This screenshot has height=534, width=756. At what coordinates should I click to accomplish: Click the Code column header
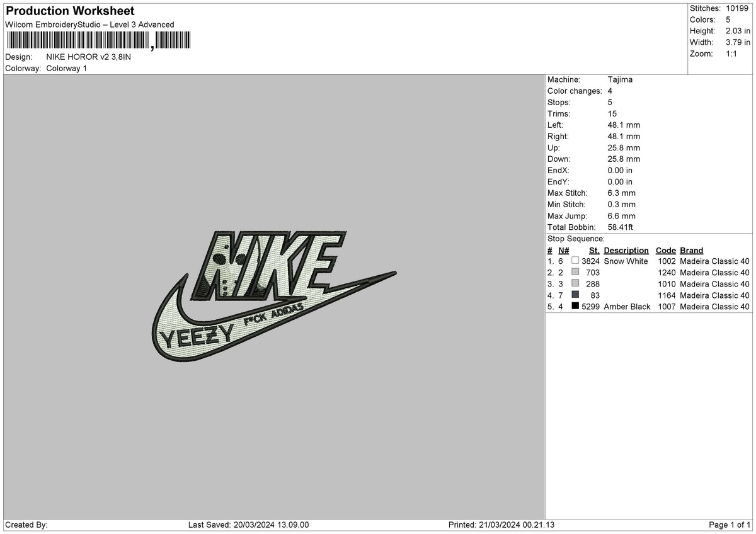click(x=665, y=250)
